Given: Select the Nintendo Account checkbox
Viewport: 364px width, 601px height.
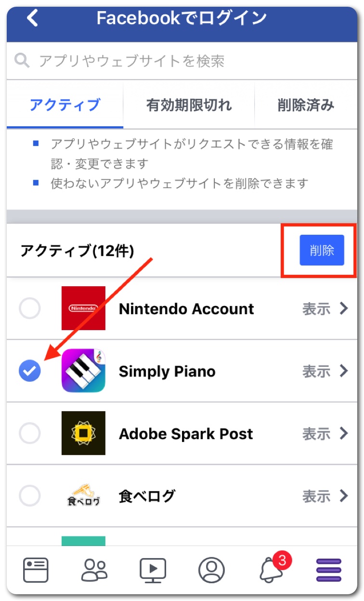Looking at the screenshot, I should (30, 308).
